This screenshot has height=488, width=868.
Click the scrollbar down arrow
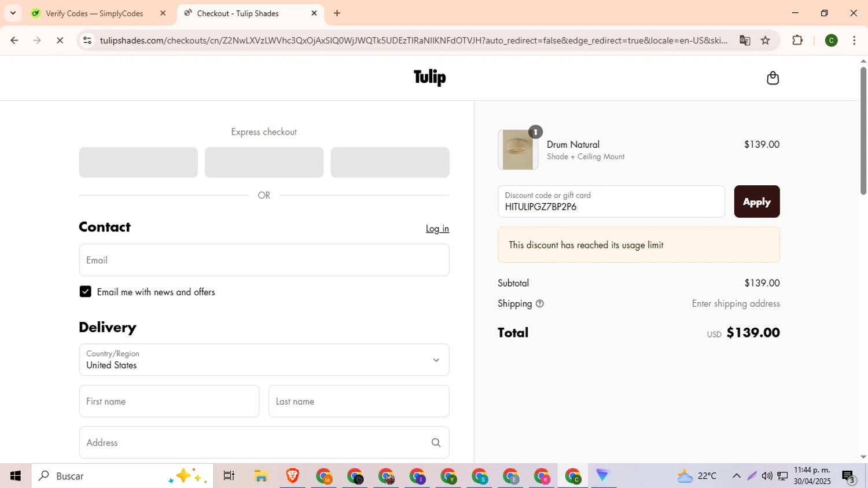pos(863,457)
